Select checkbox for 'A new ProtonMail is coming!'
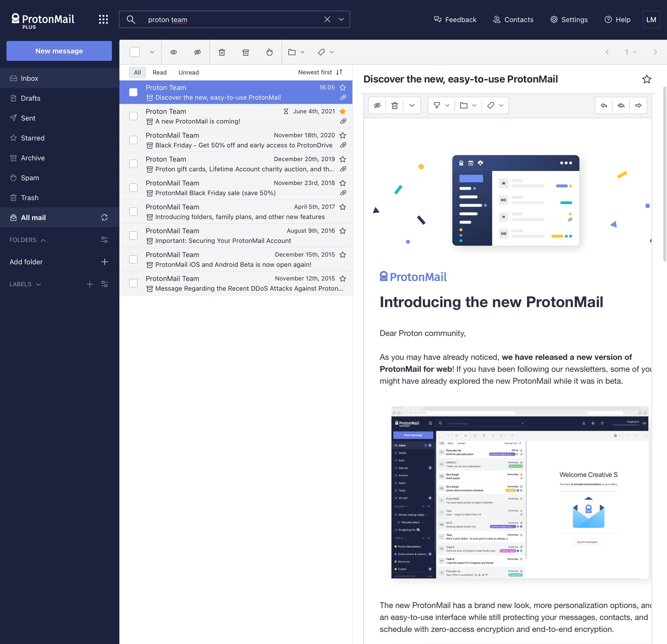The height and width of the screenshot is (644, 667). [133, 116]
